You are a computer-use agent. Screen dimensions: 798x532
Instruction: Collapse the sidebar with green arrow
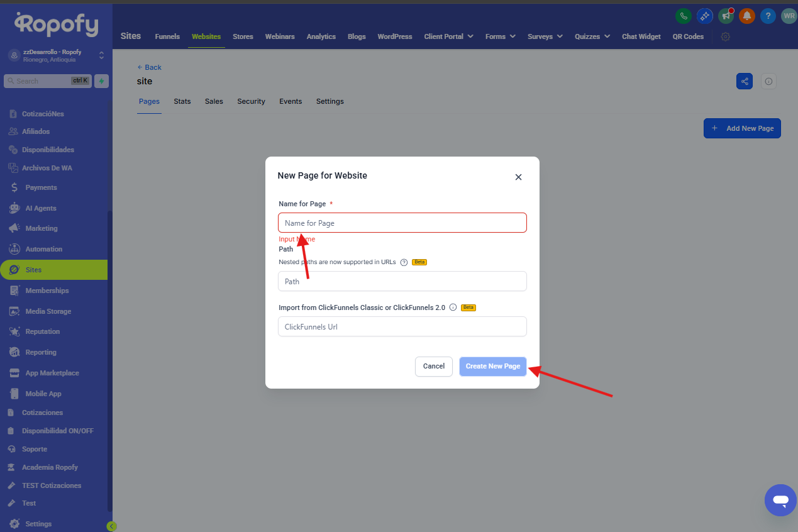[111, 526]
